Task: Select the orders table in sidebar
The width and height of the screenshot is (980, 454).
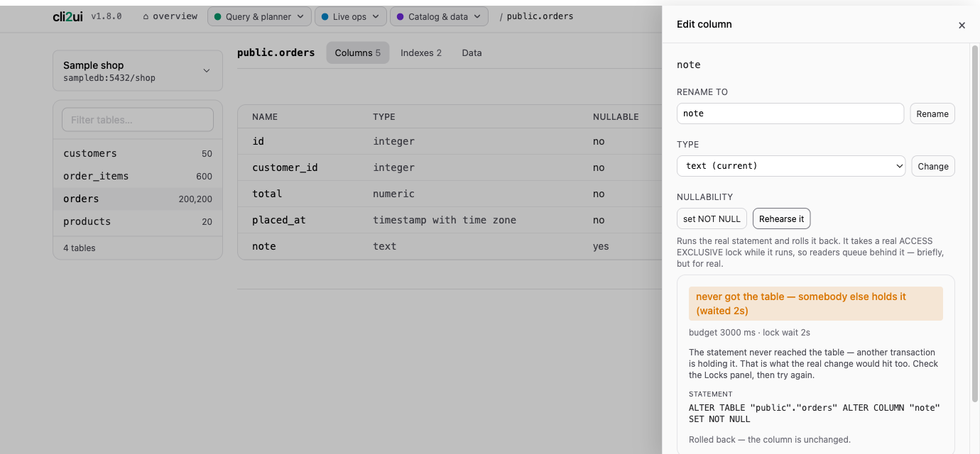Action: click(138, 199)
